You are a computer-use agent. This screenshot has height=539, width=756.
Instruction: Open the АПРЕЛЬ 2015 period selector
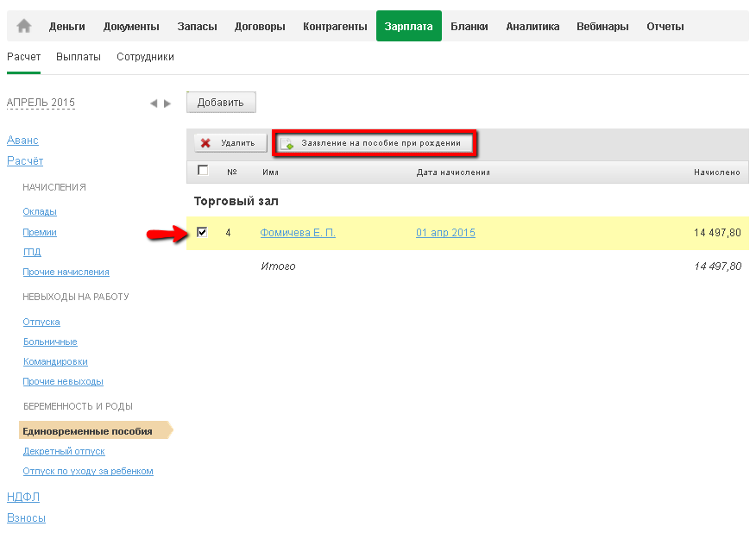[x=41, y=103]
